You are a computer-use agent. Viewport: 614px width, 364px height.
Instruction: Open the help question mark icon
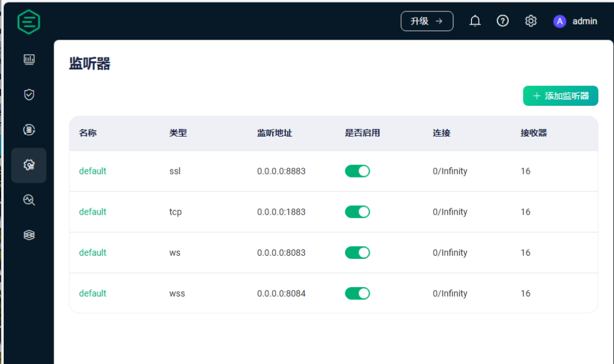click(503, 21)
